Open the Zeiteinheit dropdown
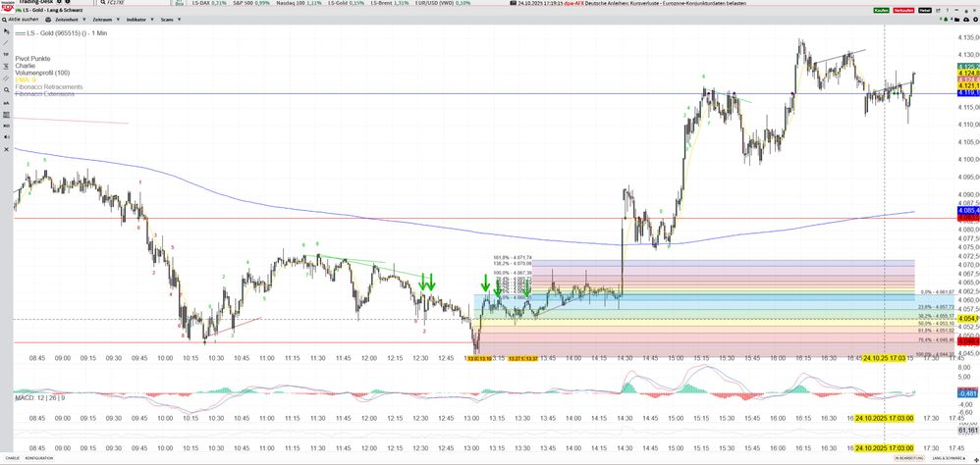Viewport: 980px width, 465px height. pos(68,19)
